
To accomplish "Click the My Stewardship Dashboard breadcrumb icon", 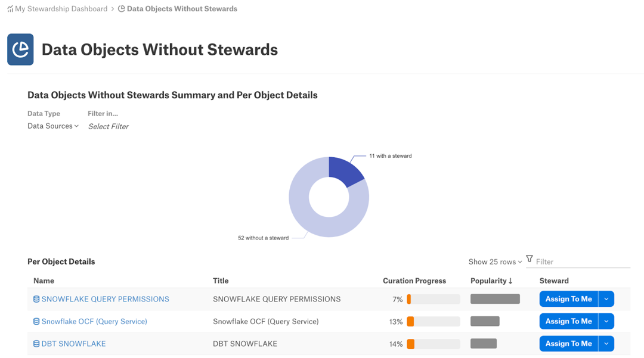I will [x=10, y=8].
